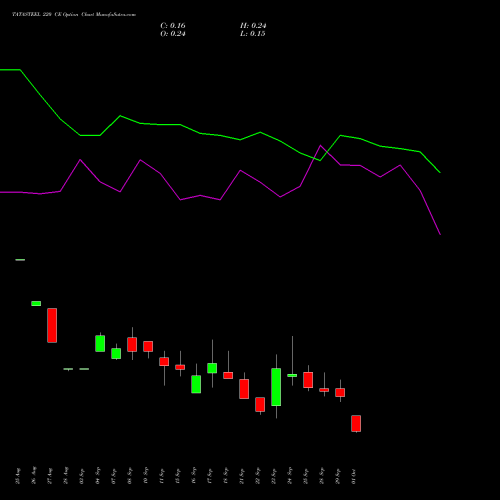Screen dimensions: 500x500
Task: Click the 08 Sep date axis label
Action: pyautogui.click(x=130, y=476)
